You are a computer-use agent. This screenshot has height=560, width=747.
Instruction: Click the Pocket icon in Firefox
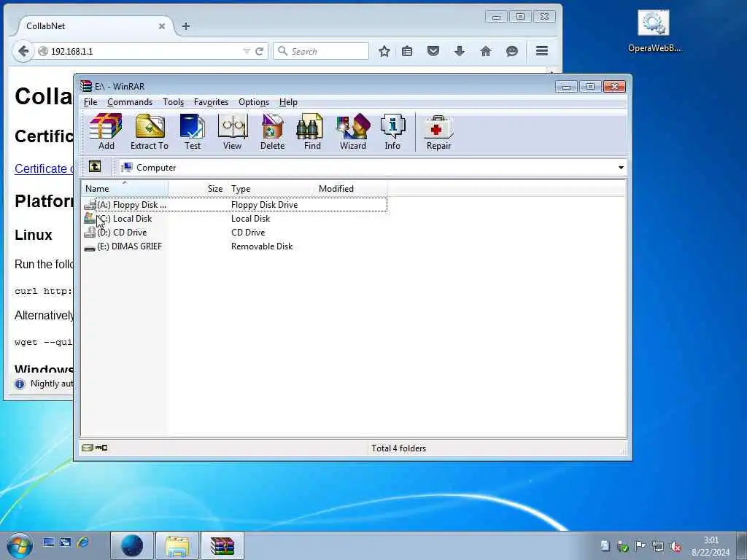433,51
